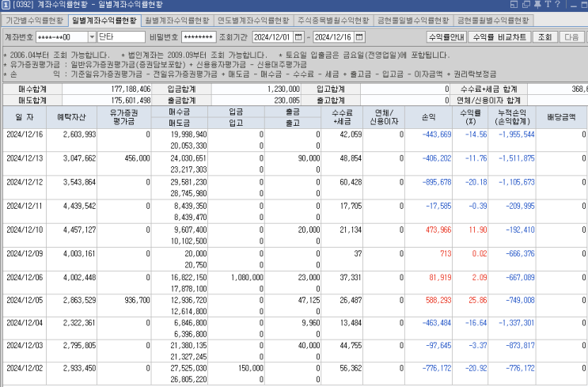The image size is (588, 387).
Task: Click the 매도합계 value 175,601,498
Action: [x=131, y=101]
